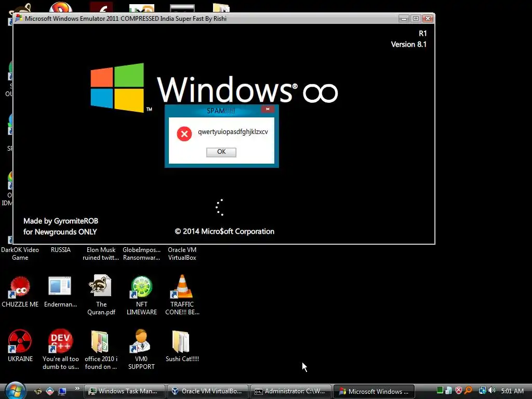The height and width of the screenshot is (399, 532).
Task: Open the TRAFFIC CONE!!! VLC shortcut
Action: point(182,295)
